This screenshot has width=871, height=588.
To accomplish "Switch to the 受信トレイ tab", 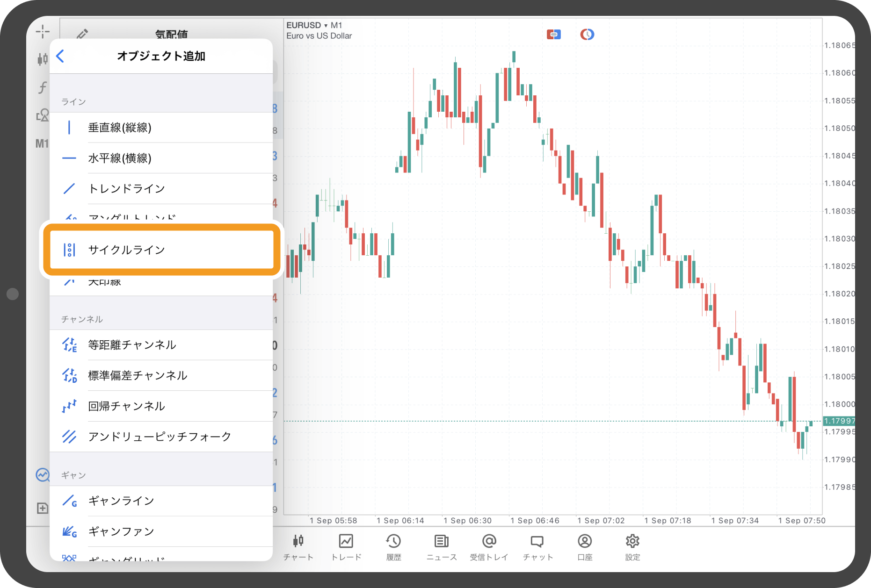I will click(x=489, y=547).
